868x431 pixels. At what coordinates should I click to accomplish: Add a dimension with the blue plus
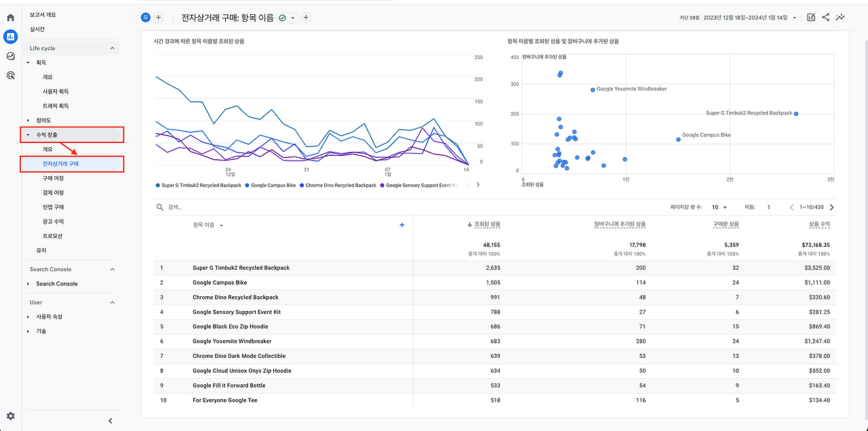[402, 225]
